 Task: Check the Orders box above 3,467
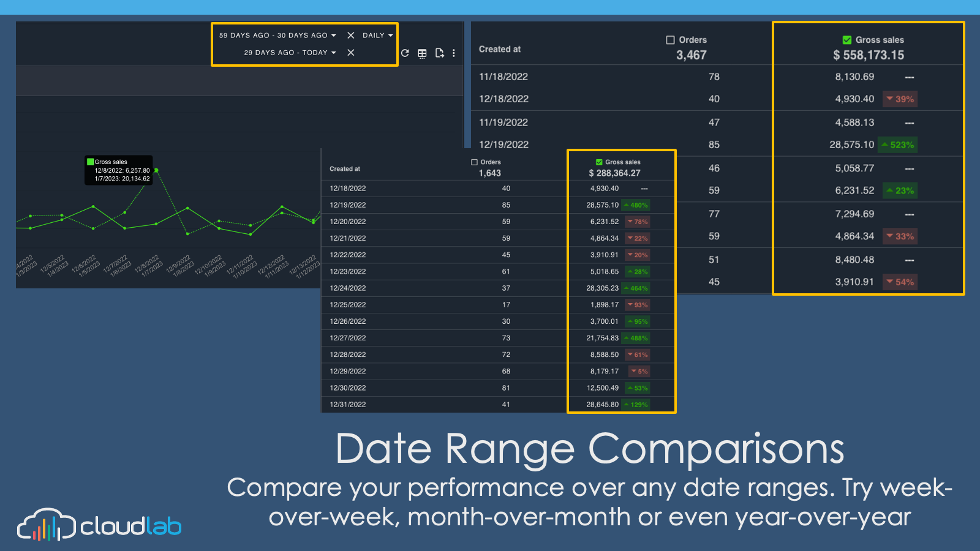pyautogui.click(x=670, y=40)
